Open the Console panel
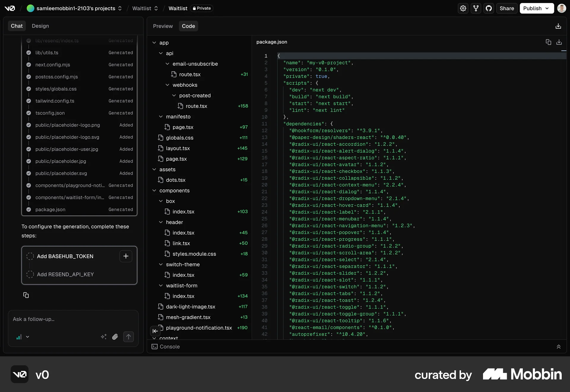Screen dimensions: 570x392 tap(170, 347)
